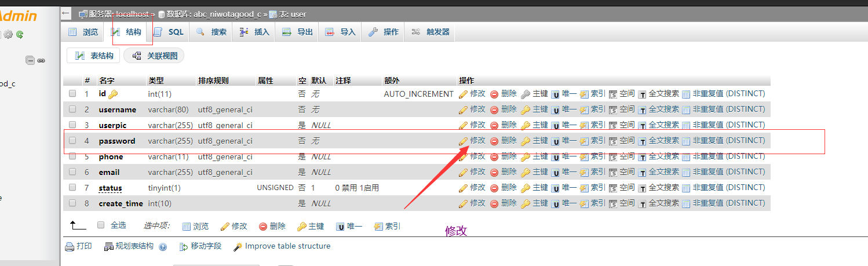The image size is (868, 266).
Task: Click the bottom toolbar 索引 icon
Action: pos(378,227)
